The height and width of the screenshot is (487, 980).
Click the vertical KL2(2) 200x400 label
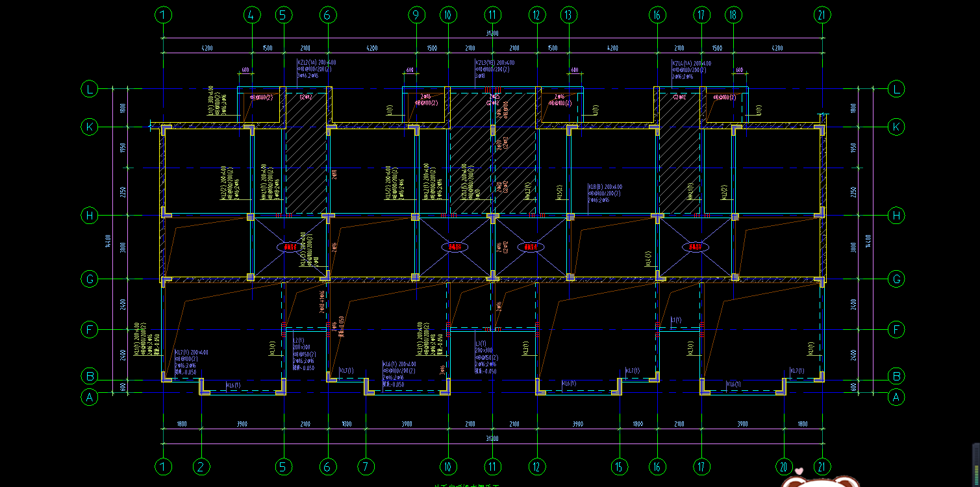pyautogui.click(x=223, y=184)
